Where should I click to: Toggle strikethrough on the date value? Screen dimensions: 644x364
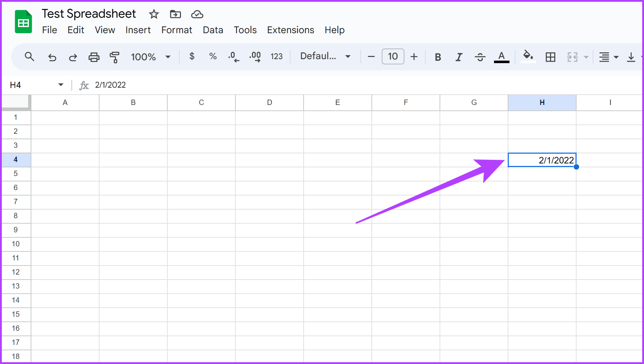tap(480, 57)
